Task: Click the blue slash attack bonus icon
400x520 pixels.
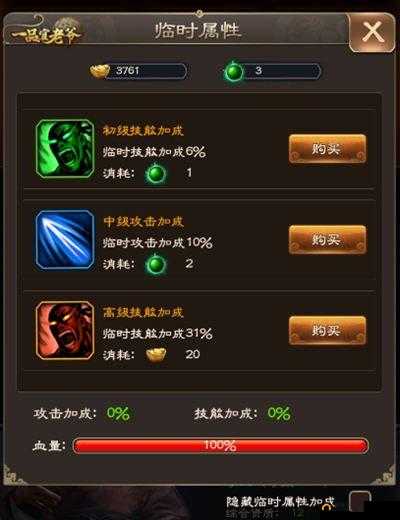Action: (65, 239)
